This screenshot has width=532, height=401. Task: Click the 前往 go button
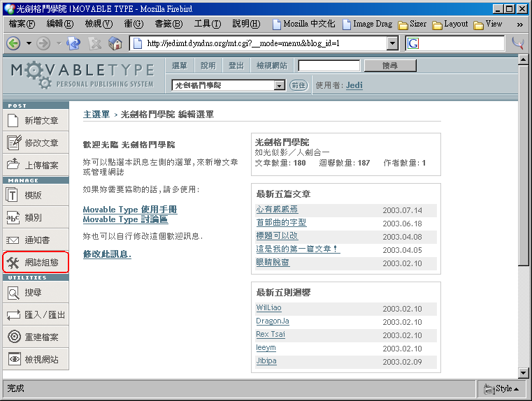click(x=299, y=85)
